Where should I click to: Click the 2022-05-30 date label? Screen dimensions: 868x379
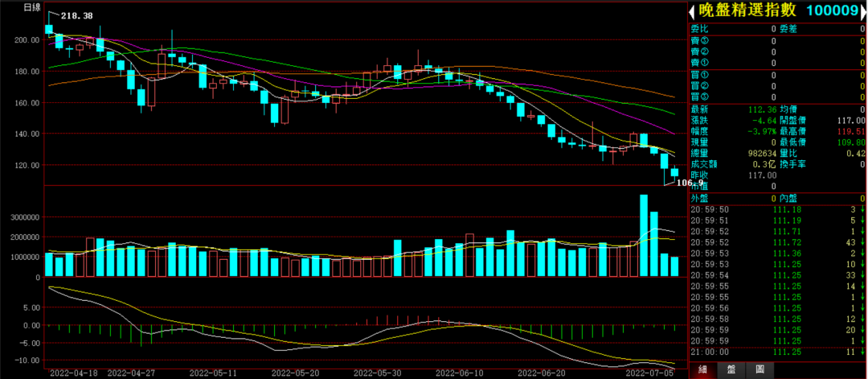point(376,374)
